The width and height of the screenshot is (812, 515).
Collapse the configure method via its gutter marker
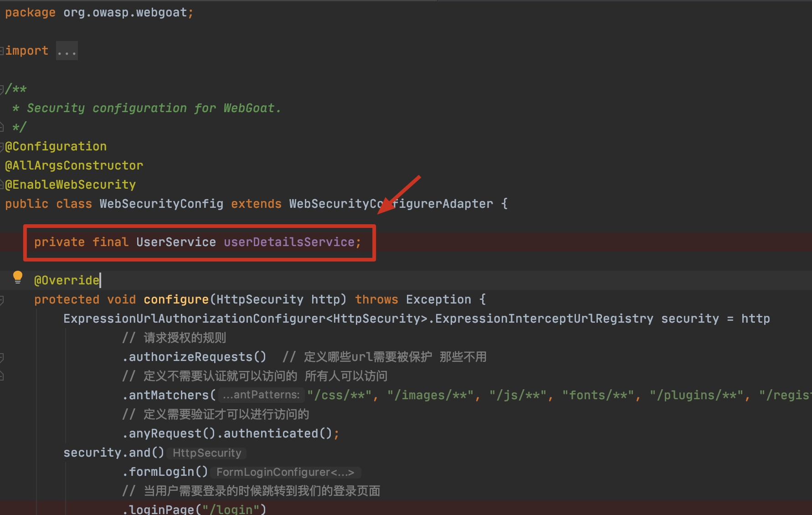2,299
